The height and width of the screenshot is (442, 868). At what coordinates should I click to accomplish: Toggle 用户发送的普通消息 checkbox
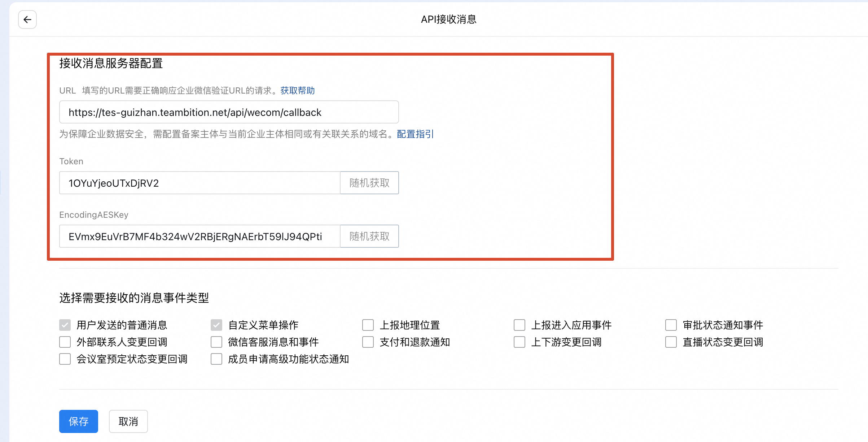click(x=65, y=325)
